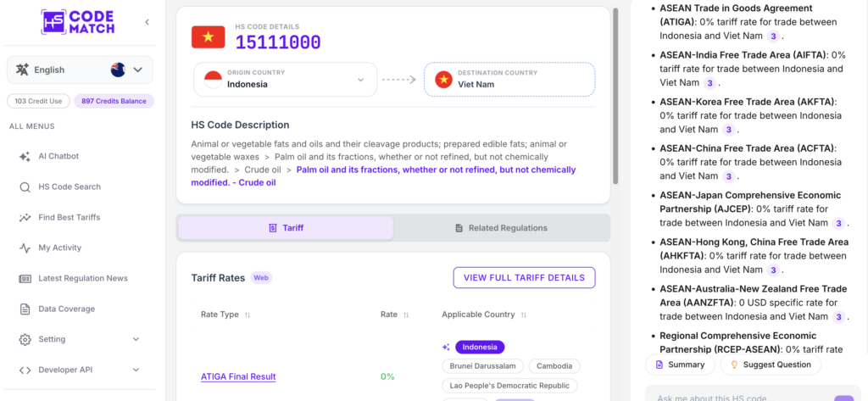The height and width of the screenshot is (401, 868).
Task: Click the HS code number 15111000
Action: 278,42
